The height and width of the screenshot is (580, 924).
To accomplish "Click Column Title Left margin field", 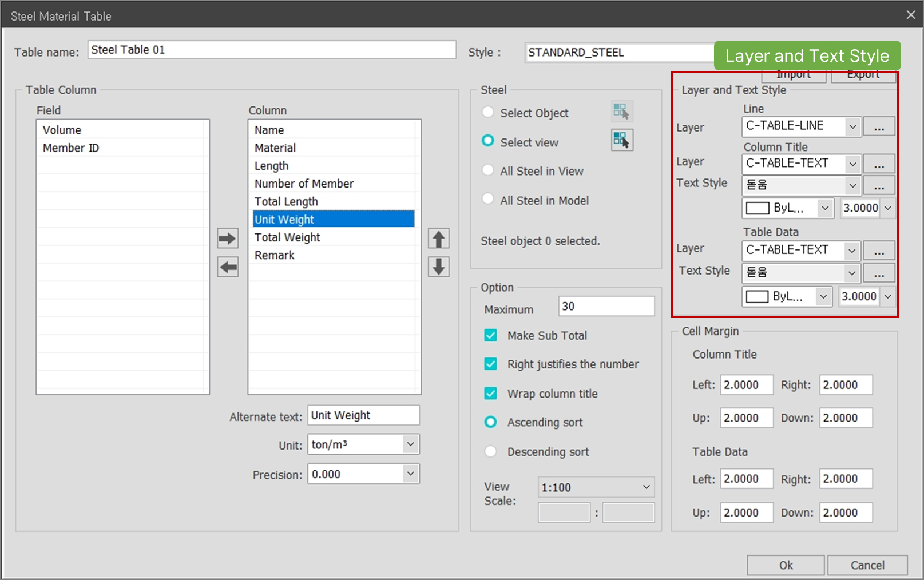I will [x=747, y=385].
